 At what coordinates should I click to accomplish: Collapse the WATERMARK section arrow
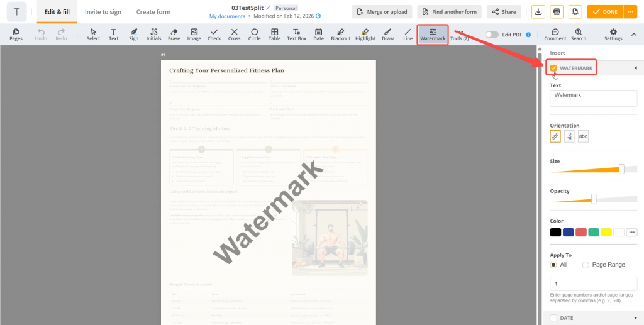[635, 68]
